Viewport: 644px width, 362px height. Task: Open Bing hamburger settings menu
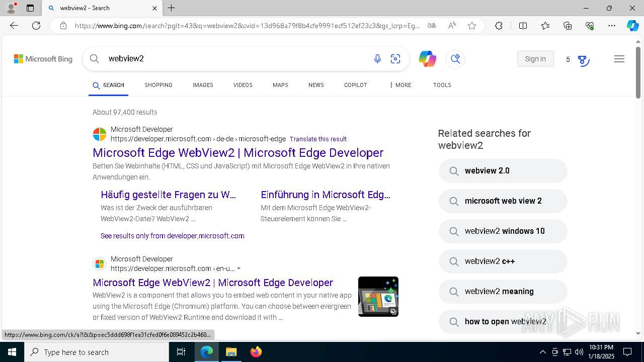(x=619, y=59)
